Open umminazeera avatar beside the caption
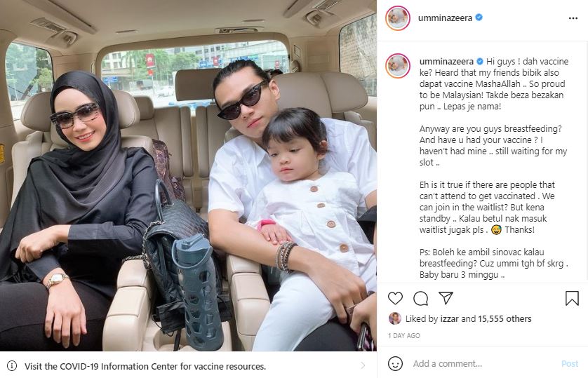Image resolution: width=588 pixels, height=378 pixels. coord(398,65)
